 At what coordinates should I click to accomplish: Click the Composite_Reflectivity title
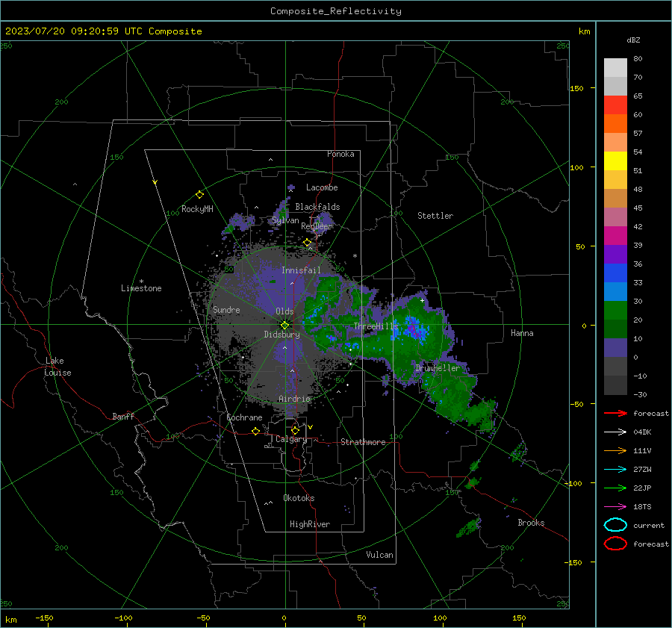tap(336, 11)
